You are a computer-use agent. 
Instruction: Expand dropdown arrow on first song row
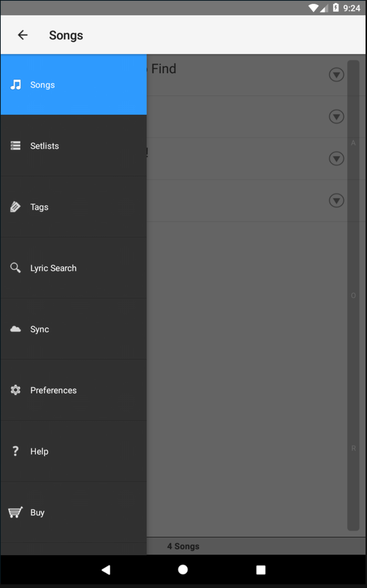pyautogui.click(x=336, y=75)
